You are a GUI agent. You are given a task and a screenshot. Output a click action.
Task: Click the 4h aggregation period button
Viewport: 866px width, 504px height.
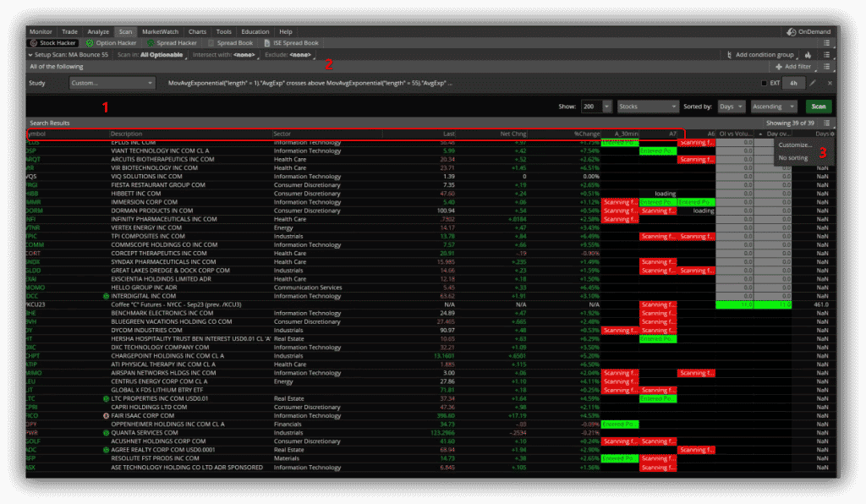(793, 83)
